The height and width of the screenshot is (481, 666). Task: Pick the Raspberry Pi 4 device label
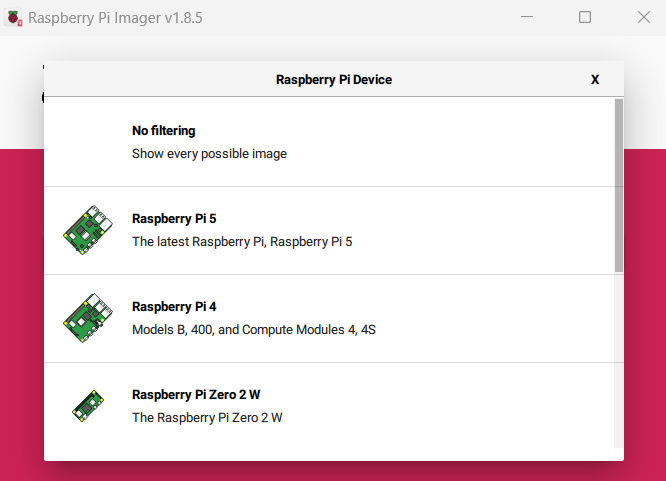point(174,306)
